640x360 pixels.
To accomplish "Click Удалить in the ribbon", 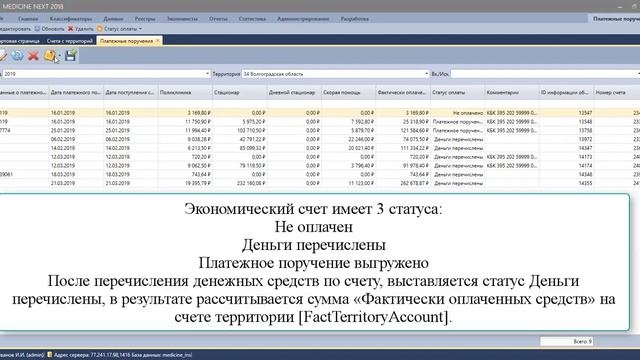I will coord(80,29).
